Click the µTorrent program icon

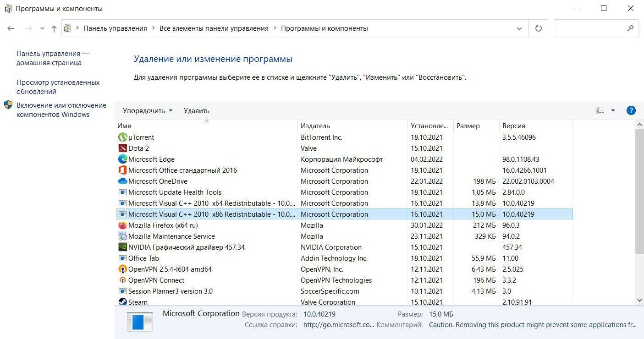coord(122,137)
